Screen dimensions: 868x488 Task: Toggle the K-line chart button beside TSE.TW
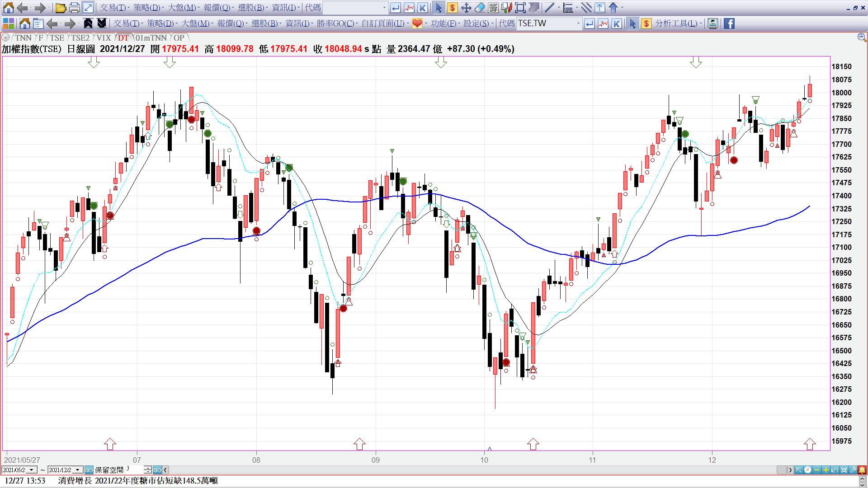point(617,23)
